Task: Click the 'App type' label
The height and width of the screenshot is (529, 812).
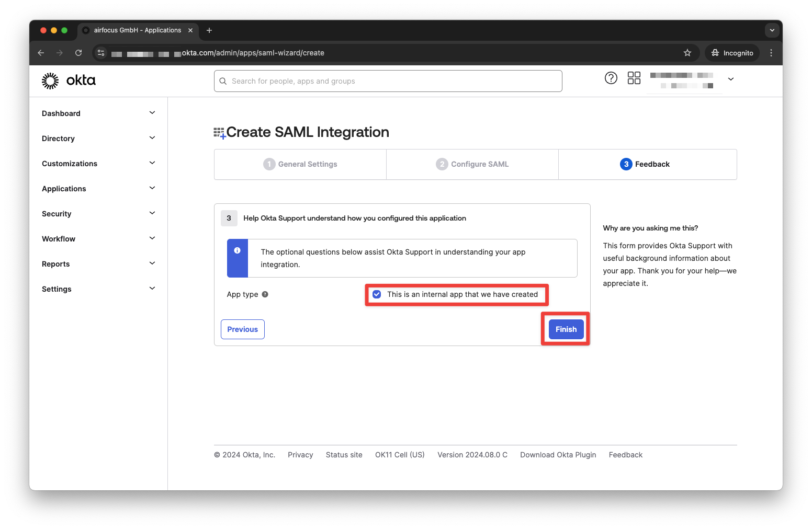Action: click(x=243, y=294)
